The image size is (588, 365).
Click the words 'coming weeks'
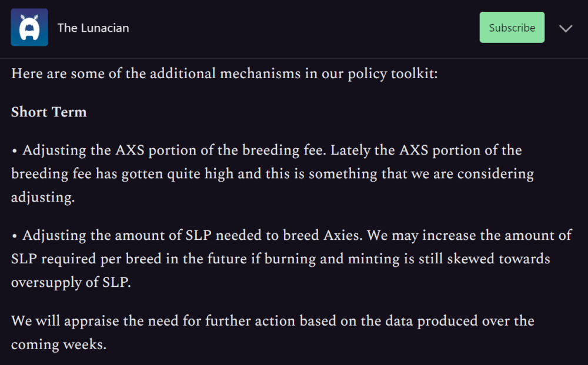click(x=59, y=344)
